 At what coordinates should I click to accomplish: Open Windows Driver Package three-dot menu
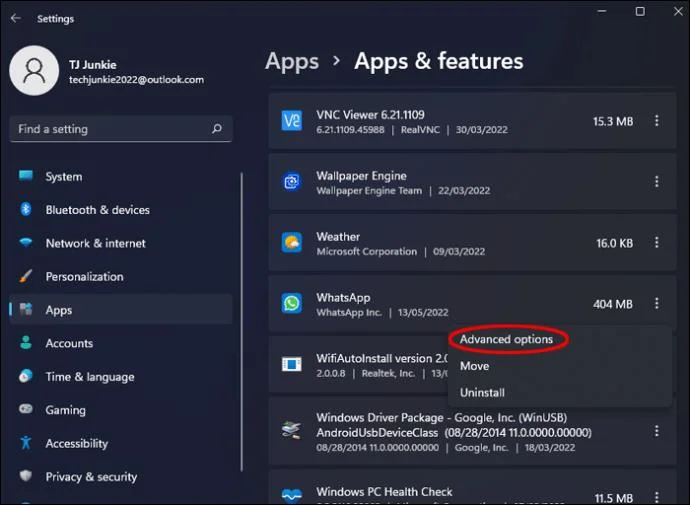pos(656,431)
